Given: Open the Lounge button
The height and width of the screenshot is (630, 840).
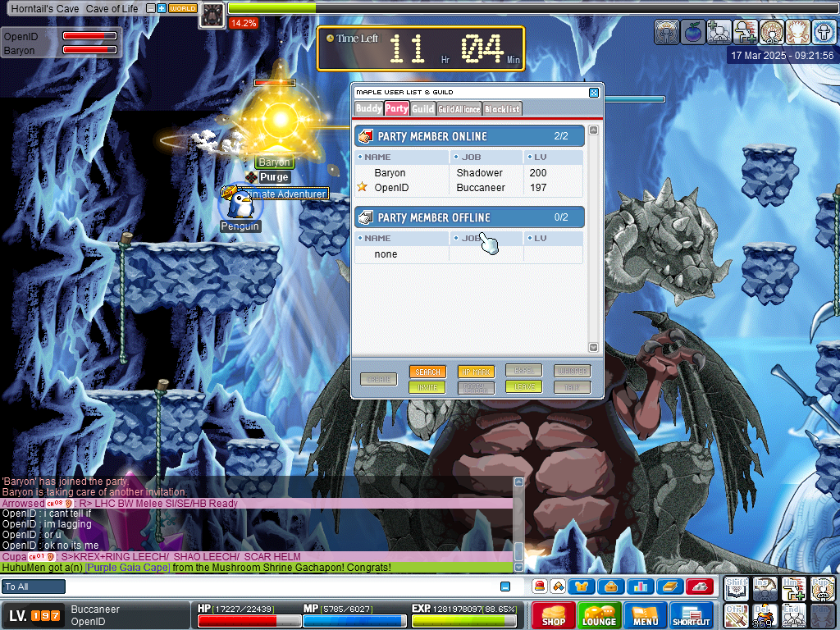Looking at the screenshot, I should tap(599, 615).
